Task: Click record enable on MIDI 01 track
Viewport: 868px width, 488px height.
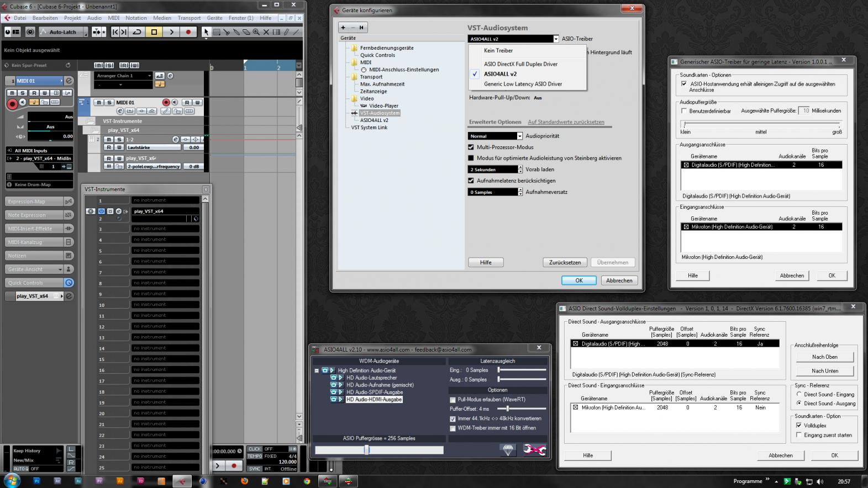Action: click(x=166, y=102)
